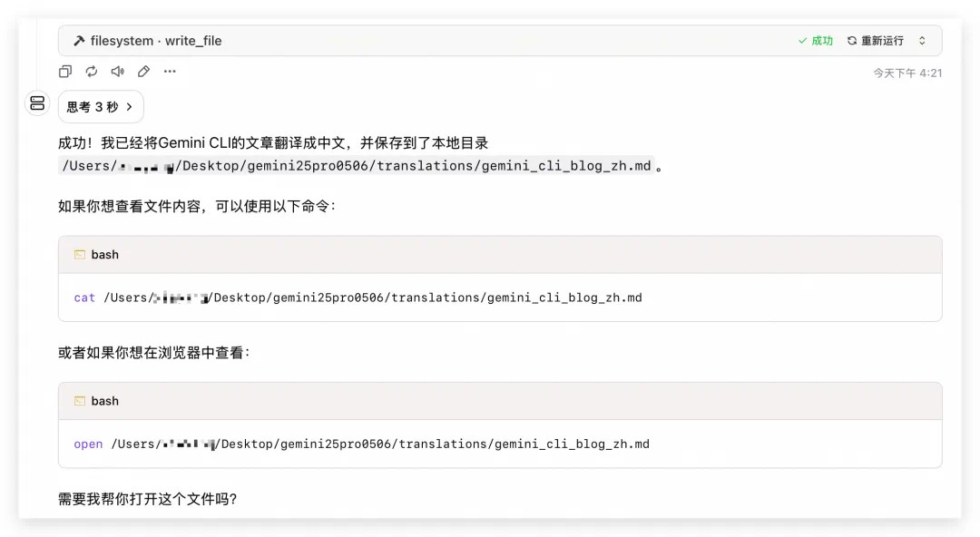Click the 今天下午 4:21 timestamp
Screen dimensions: 980x537
(x=907, y=73)
